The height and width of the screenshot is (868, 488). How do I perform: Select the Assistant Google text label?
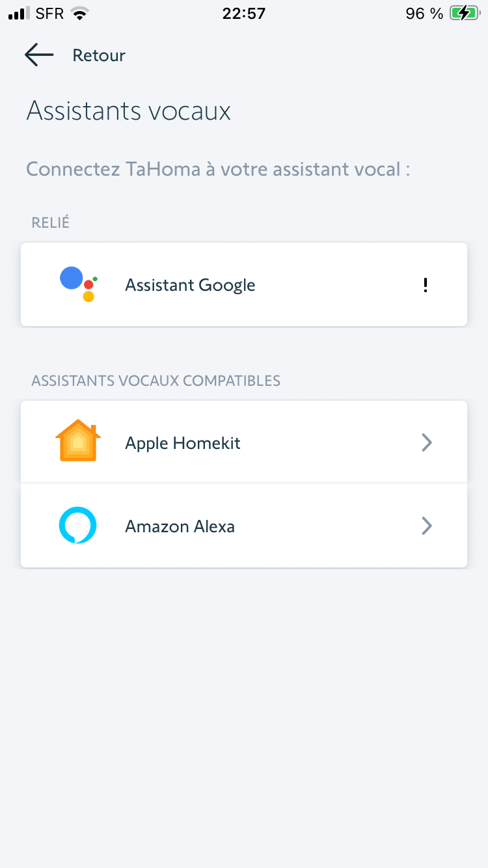pyautogui.click(x=190, y=285)
